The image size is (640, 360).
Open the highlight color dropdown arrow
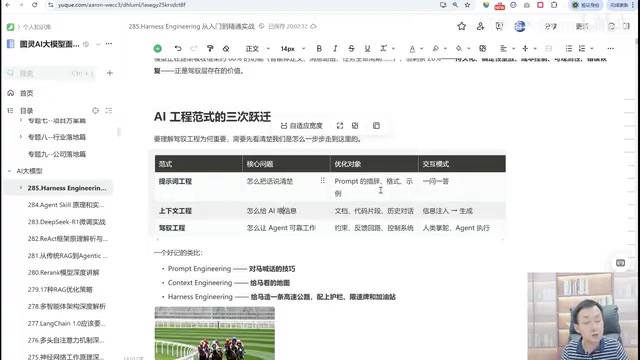pos(445,49)
